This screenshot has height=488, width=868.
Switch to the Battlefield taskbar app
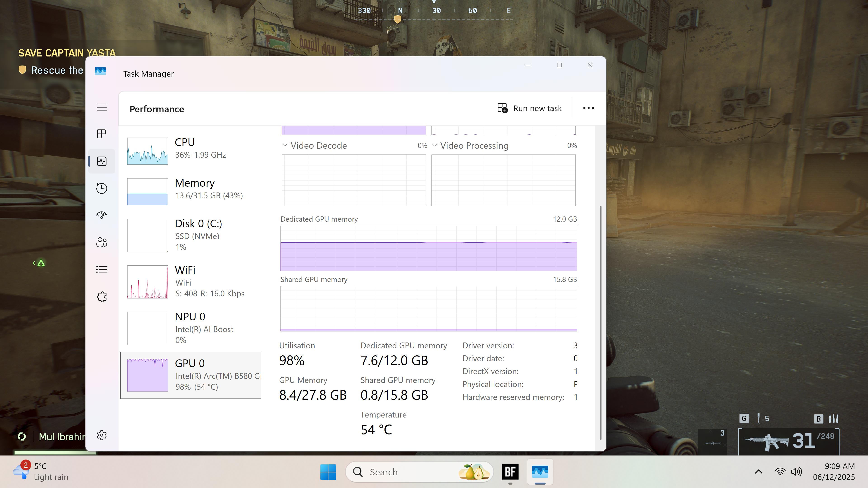click(510, 472)
